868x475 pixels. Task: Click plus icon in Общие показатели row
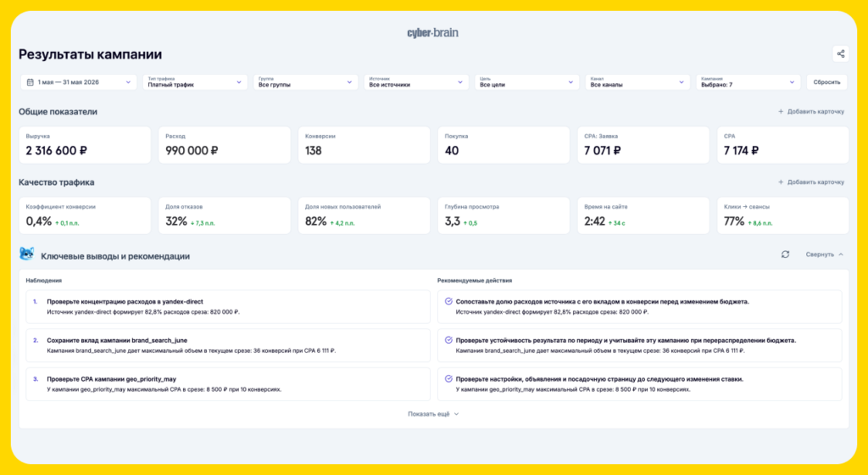pos(781,111)
